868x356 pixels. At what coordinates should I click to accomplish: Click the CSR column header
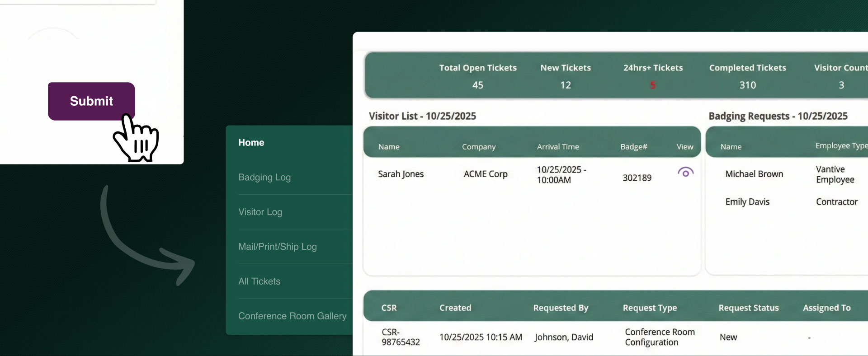(x=389, y=308)
